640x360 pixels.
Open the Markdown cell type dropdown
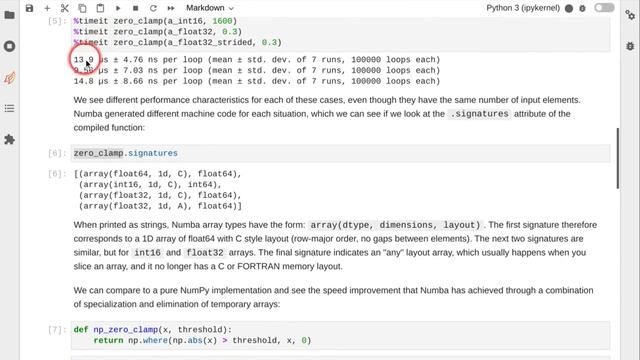(210, 8)
